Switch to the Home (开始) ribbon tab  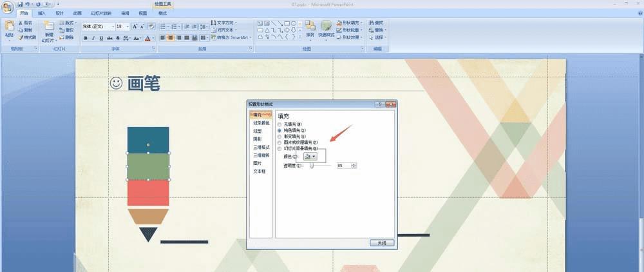[x=24, y=13]
